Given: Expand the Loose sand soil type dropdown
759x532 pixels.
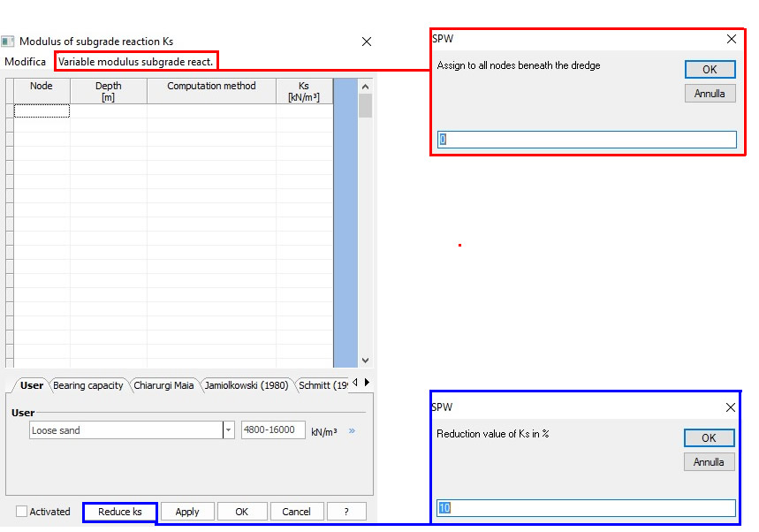Looking at the screenshot, I should pos(229,430).
